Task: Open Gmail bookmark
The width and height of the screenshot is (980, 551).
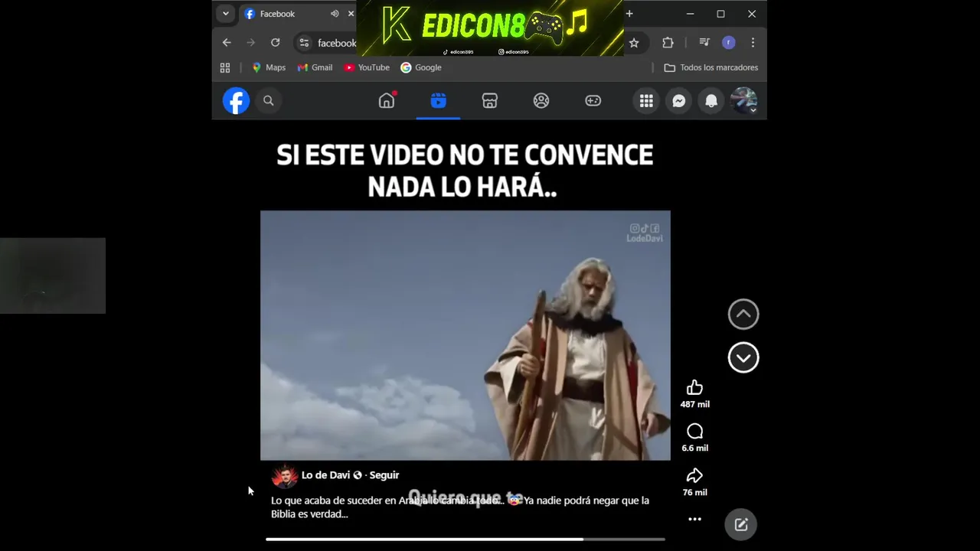Action: pos(315,67)
